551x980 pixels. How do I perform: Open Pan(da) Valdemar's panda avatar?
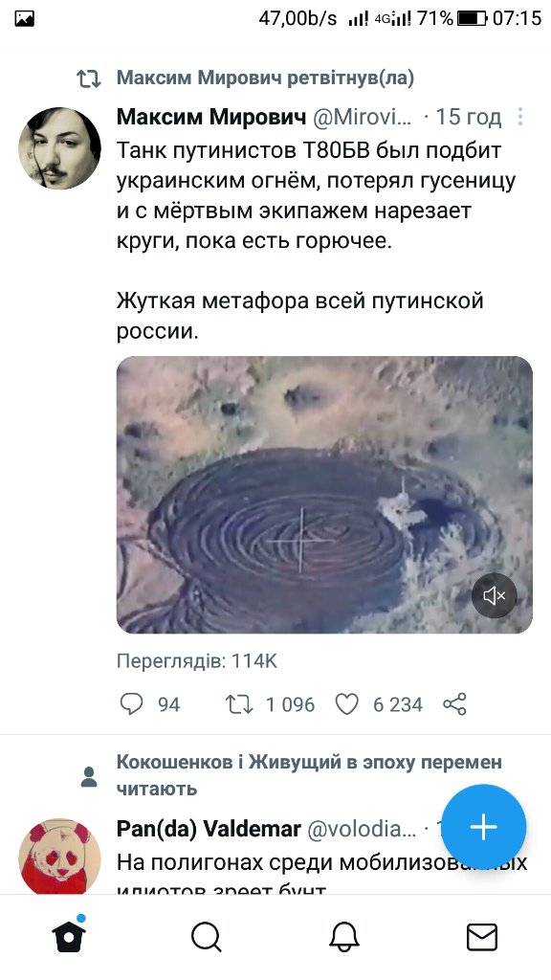pos(60,857)
